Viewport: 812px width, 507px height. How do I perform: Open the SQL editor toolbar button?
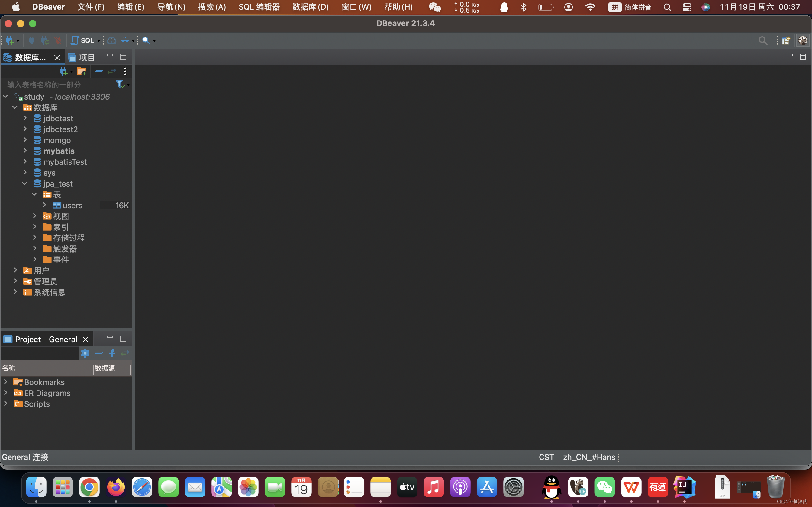click(x=82, y=40)
